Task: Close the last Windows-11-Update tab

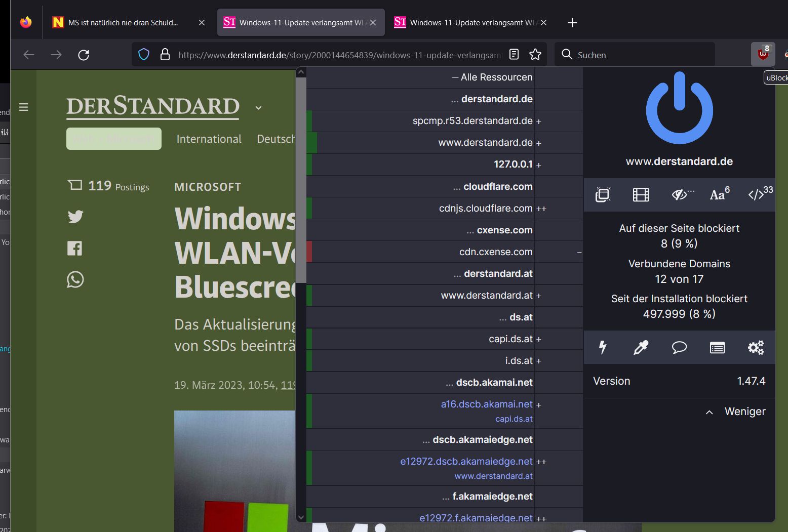Action: (543, 23)
